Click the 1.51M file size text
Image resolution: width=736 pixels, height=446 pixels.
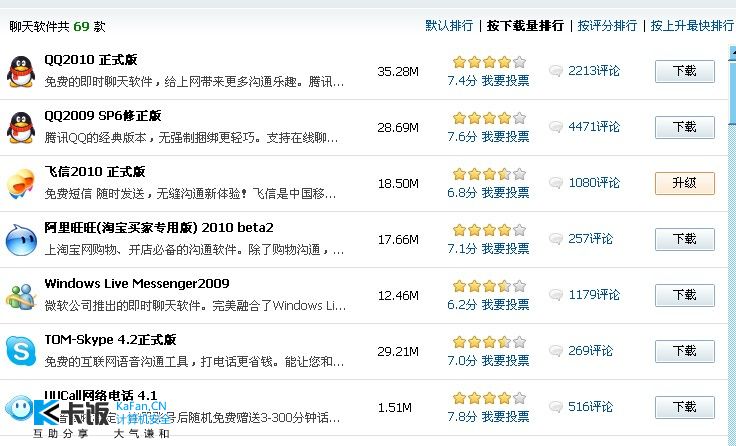point(395,408)
